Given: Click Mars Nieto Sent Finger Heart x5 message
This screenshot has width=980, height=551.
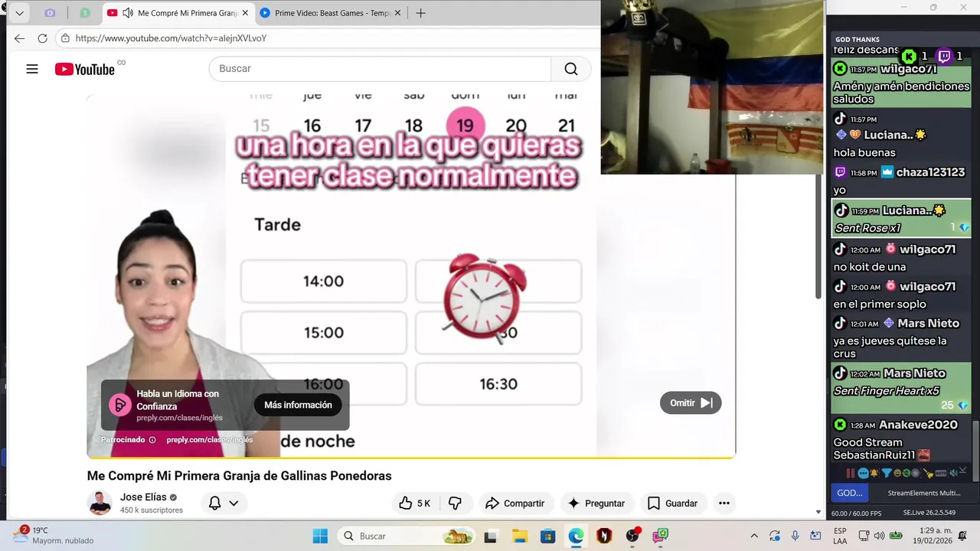Looking at the screenshot, I should (901, 389).
